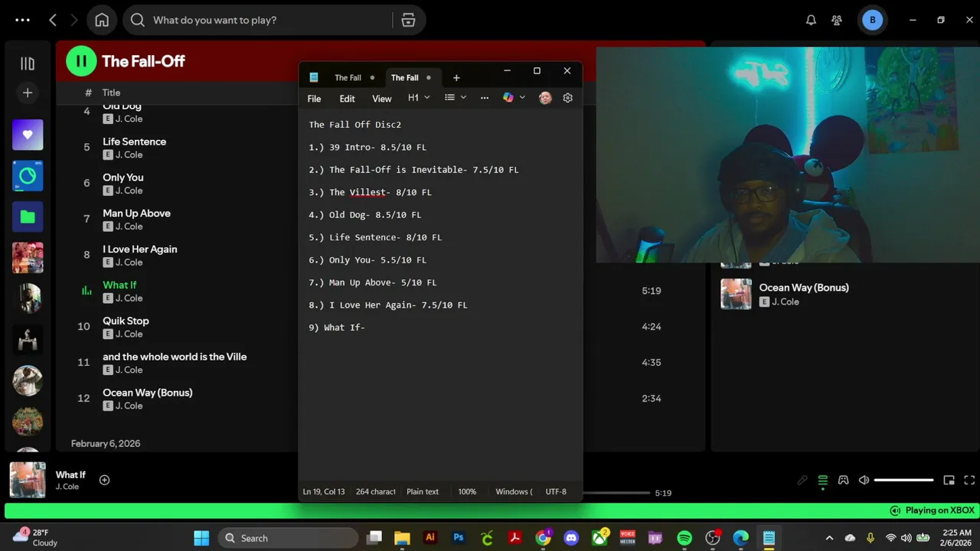Open Notepad settings gear
This screenshot has height=551, width=980.
[x=567, y=98]
